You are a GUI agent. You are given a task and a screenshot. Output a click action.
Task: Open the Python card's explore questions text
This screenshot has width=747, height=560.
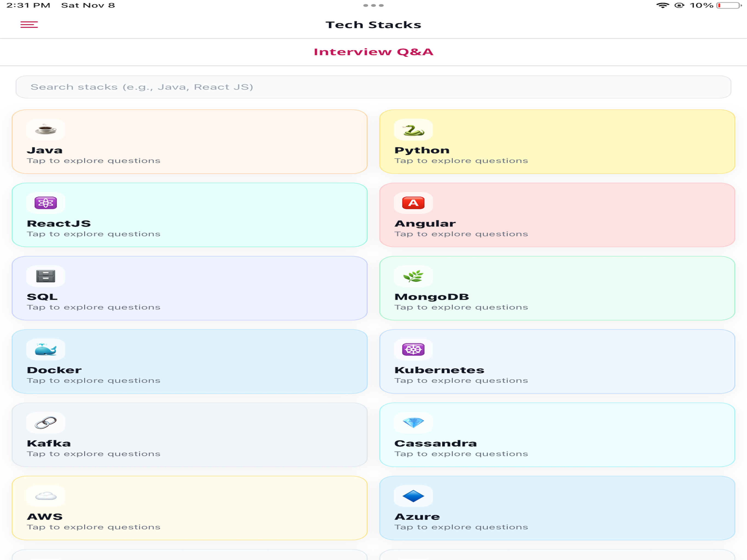(461, 161)
